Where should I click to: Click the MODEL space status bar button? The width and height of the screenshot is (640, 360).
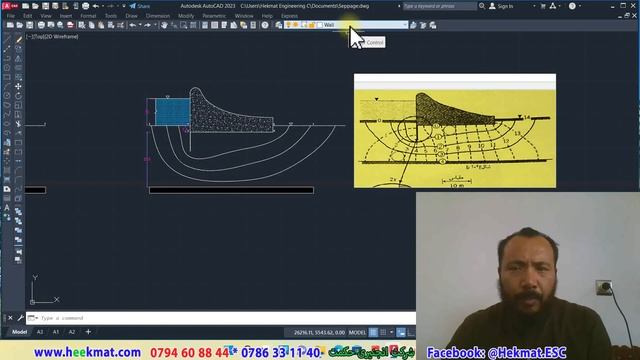pyautogui.click(x=357, y=333)
